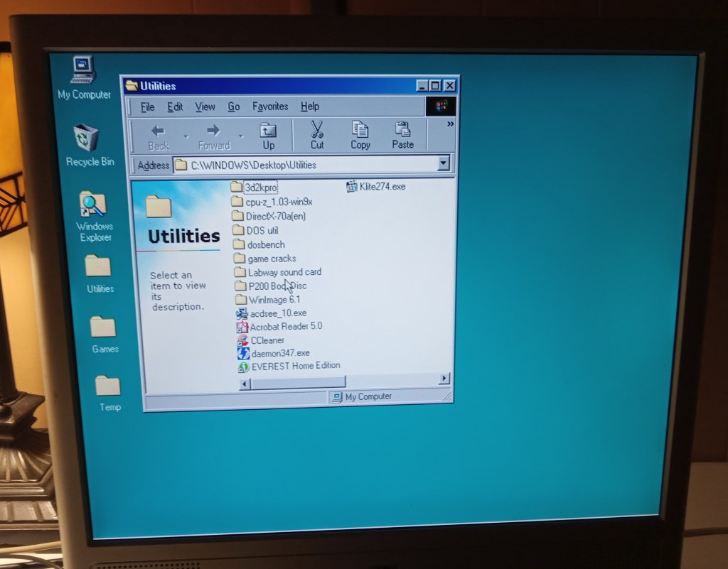The width and height of the screenshot is (728, 569).
Task: Open the Favorites menu
Action: click(270, 107)
